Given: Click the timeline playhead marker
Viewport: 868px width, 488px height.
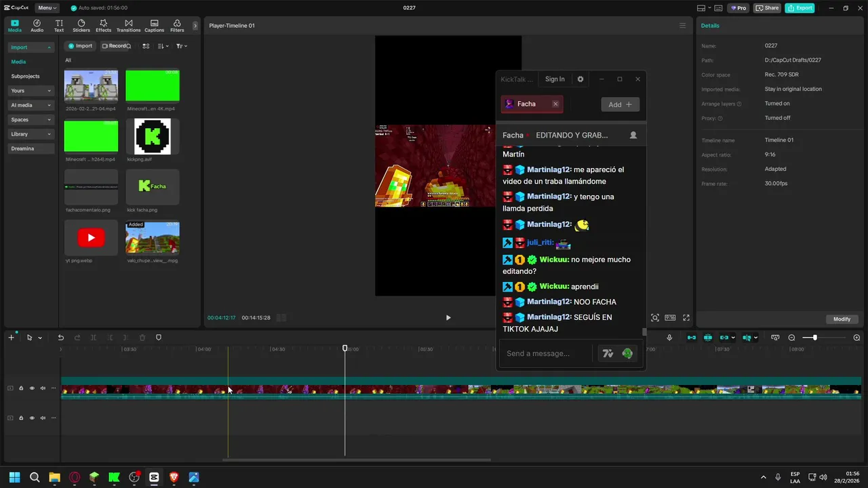Looking at the screenshot, I should click(x=344, y=348).
